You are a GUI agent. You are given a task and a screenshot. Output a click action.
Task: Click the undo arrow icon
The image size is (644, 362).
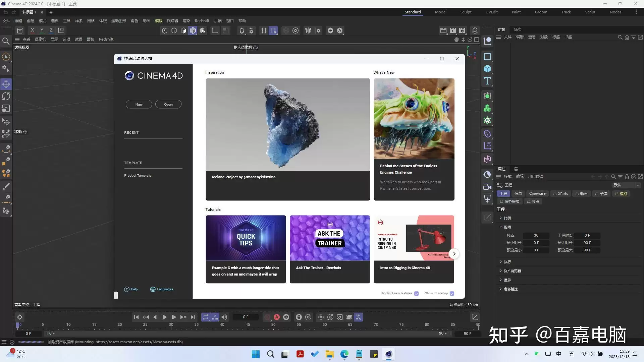pyautogui.click(x=6, y=12)
